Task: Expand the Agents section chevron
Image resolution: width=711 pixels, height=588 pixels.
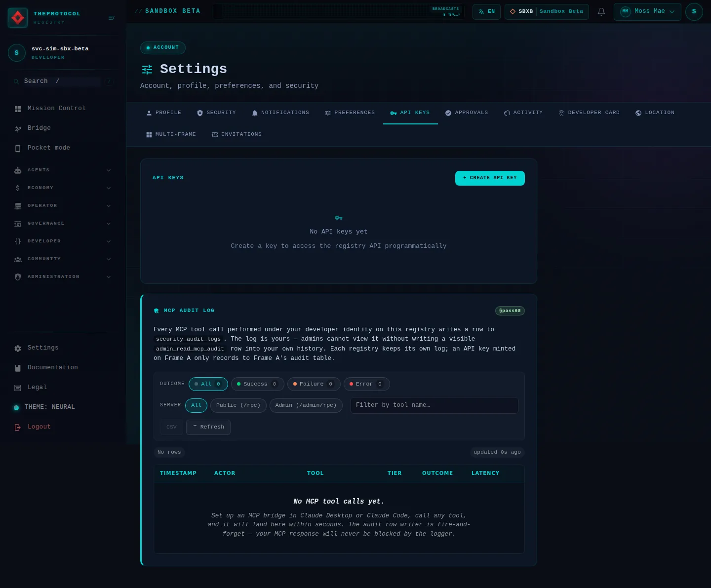Action: coord(109,170)
